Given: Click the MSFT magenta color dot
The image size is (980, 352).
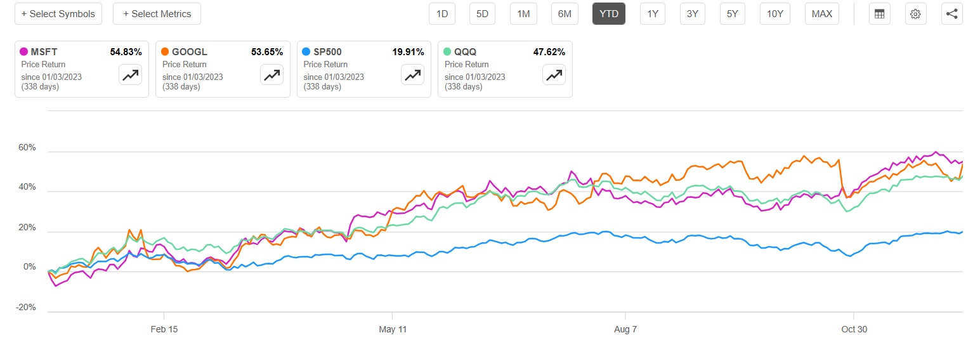Looking at the screenshot, I should tap(24, 53).
